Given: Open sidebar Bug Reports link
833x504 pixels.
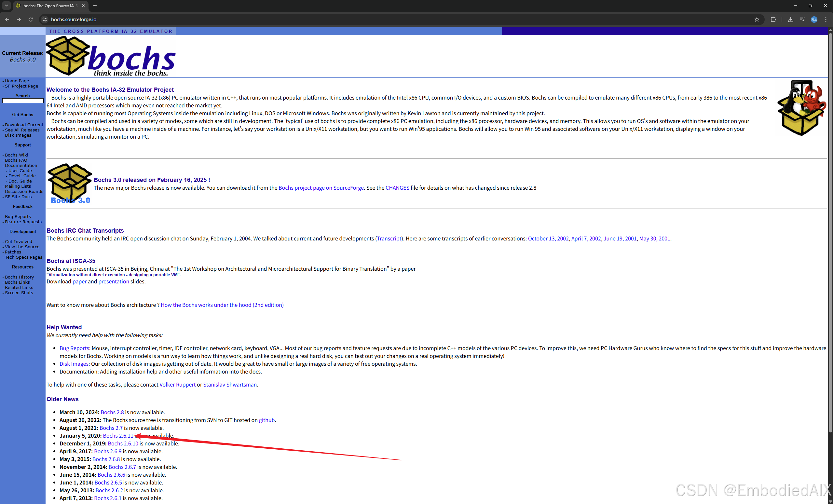Looking at the screenshot, I should click(18, 217).
